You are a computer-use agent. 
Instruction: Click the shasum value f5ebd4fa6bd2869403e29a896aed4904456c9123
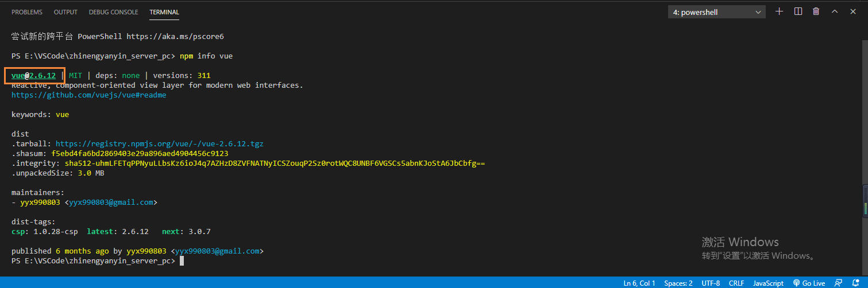point(140,153)
